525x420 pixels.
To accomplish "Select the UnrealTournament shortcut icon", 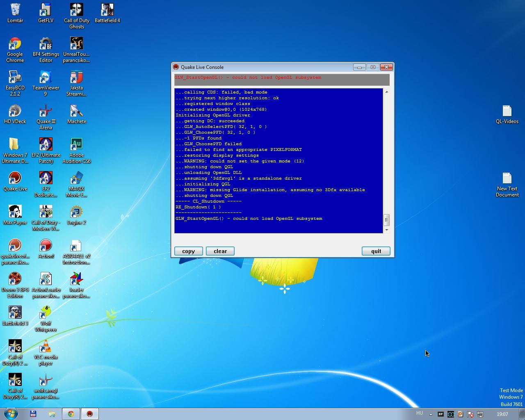I will (x=77, y=50).
